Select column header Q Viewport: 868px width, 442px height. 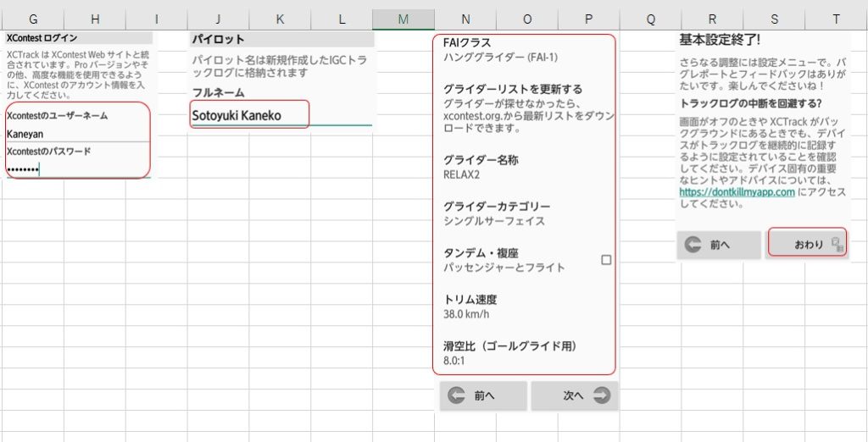tap(651, 19)
